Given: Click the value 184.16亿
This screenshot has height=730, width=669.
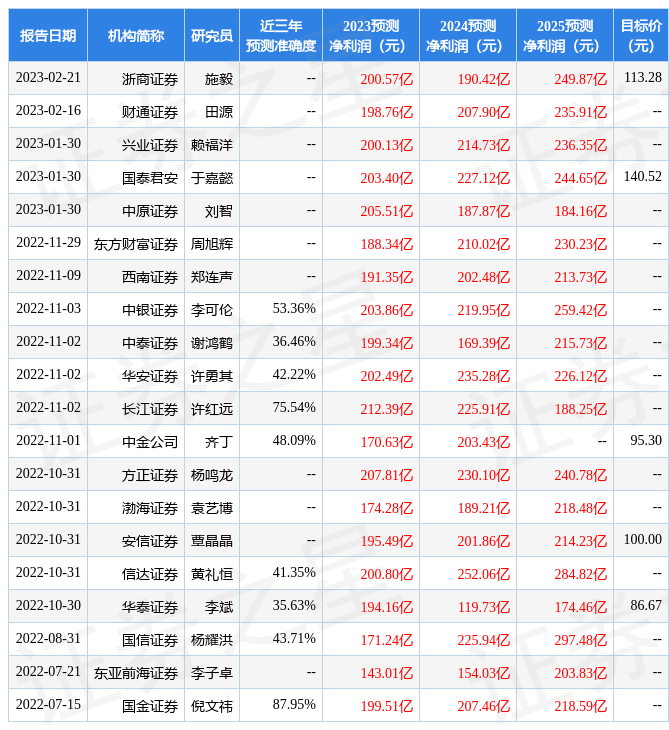Looking at the screenshot, I should coord(581,211).
